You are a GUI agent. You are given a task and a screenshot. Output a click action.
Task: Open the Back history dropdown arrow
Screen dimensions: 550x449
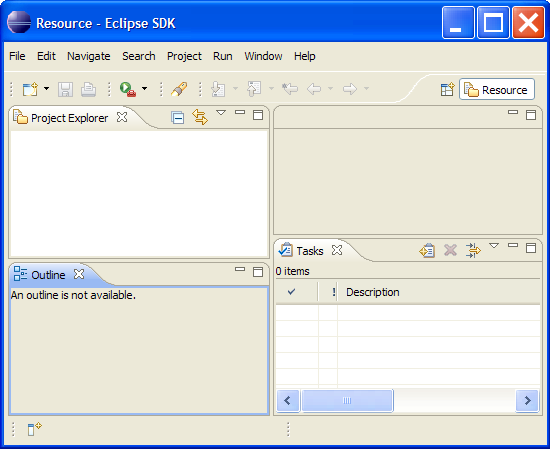point(330,89)
